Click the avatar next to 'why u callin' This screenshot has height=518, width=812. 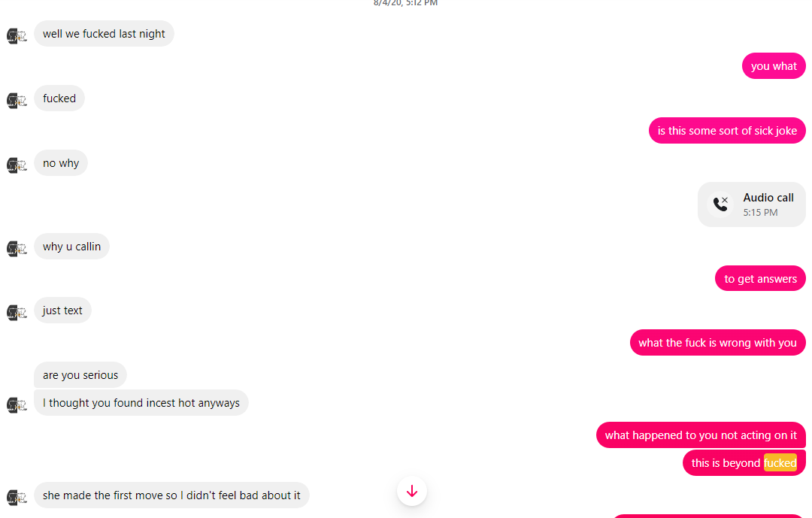pyautogui.click(x=17, y=249)
